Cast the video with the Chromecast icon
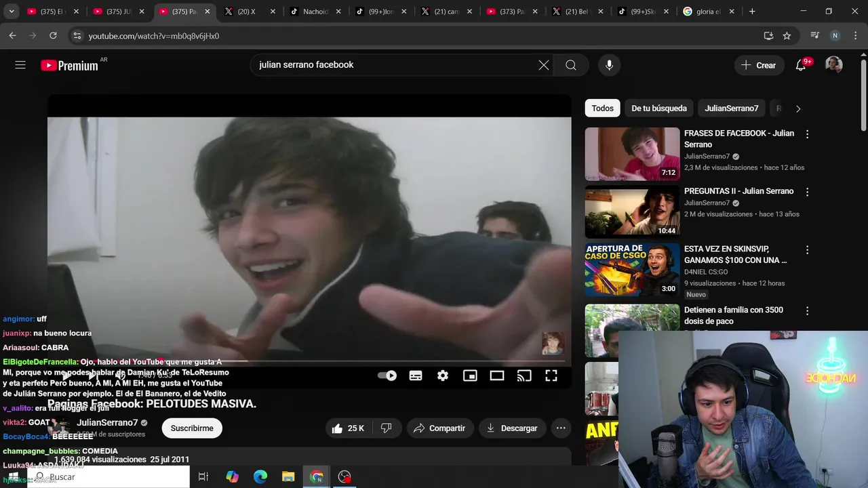The image size is (868, 488). (524, 375)
